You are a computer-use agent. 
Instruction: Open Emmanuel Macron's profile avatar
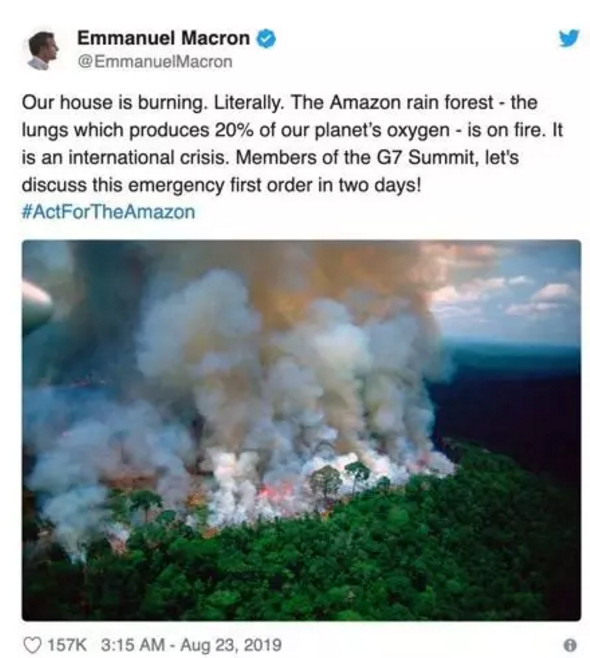(43, 50)
